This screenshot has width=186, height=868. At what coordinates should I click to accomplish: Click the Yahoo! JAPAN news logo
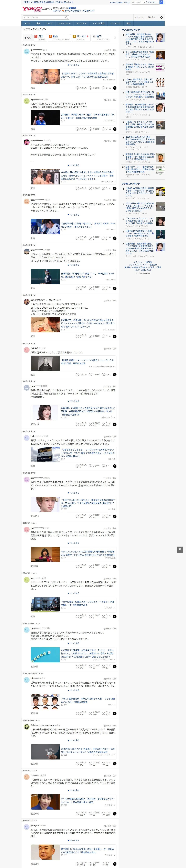point(37,9)
